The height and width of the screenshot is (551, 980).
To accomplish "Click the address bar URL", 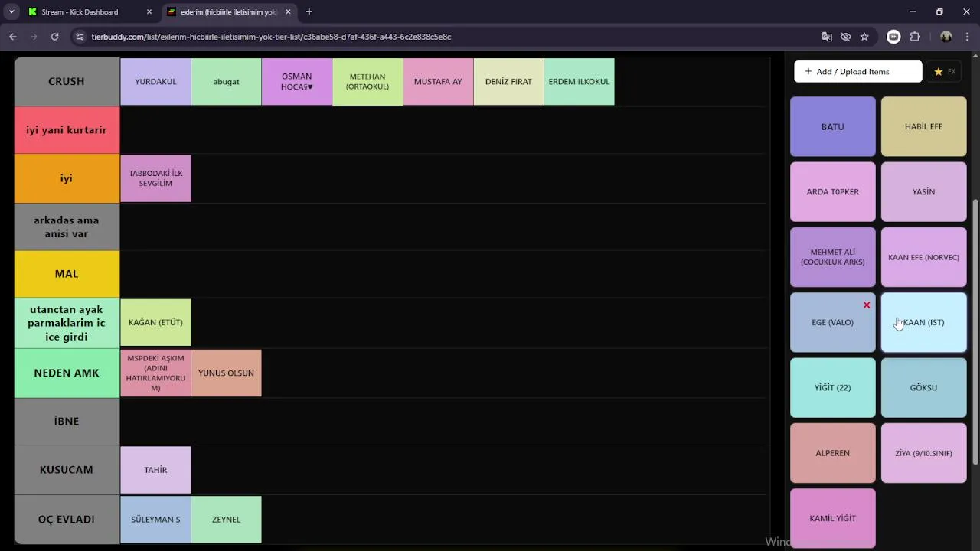I will [271, 37].
